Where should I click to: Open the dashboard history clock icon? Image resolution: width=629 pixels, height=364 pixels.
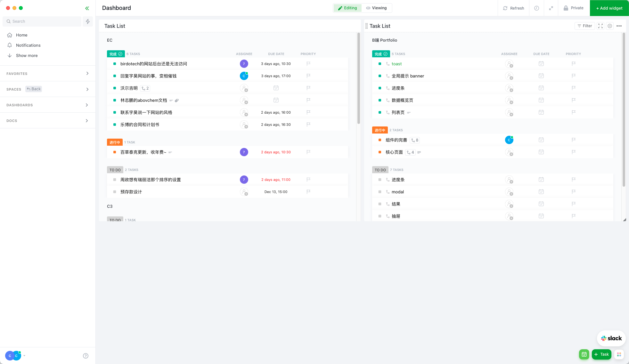(x=536, y=8)
